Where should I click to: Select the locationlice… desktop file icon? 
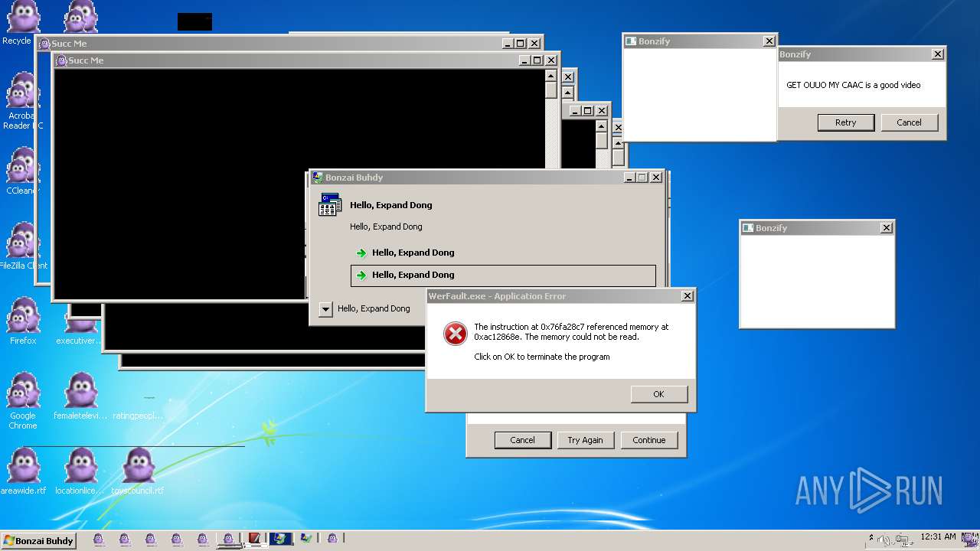pos(81,471)
